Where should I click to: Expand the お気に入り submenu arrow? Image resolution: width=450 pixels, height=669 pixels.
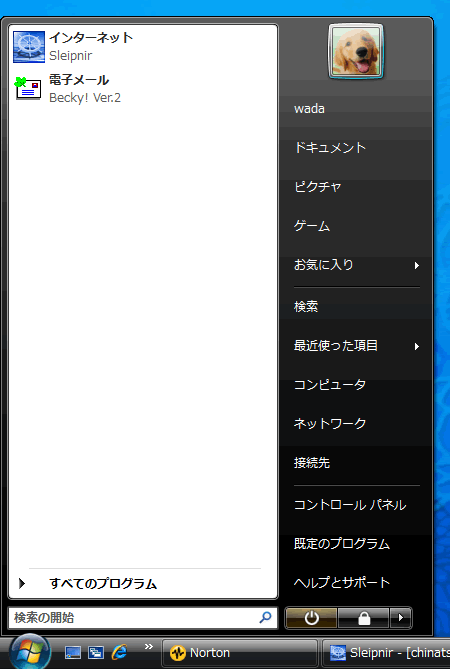coord(417,265)
